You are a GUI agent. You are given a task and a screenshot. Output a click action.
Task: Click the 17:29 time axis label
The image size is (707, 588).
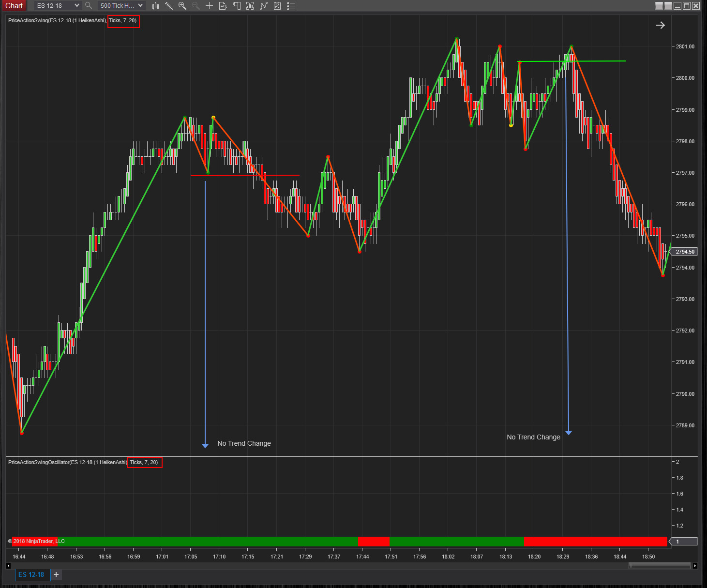pos(305,557)
